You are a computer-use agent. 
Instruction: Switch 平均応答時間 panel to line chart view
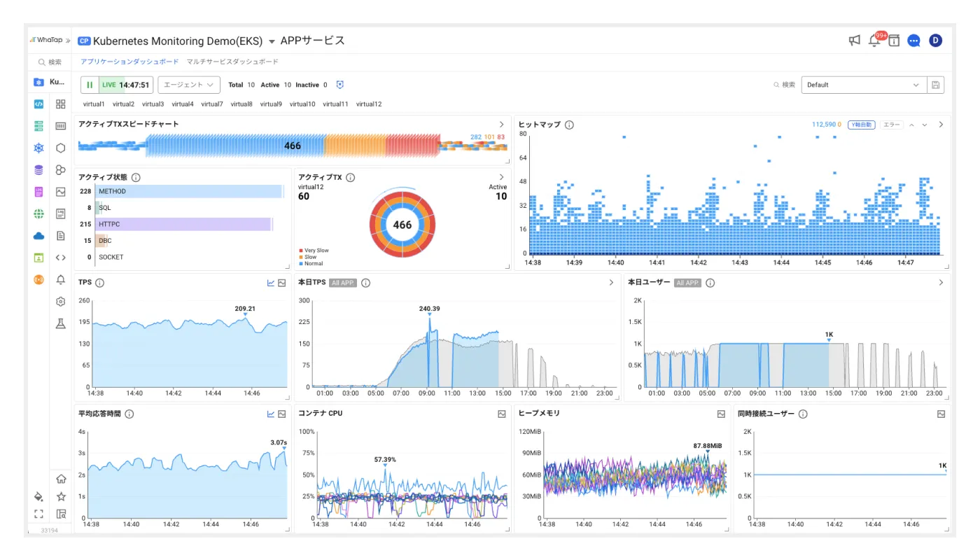(271, 414)
